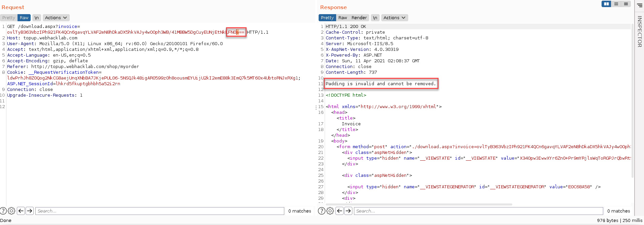Screen dimensions: 644x225
Task: Select Request Raw tab
Action: (x=24, y=18)
